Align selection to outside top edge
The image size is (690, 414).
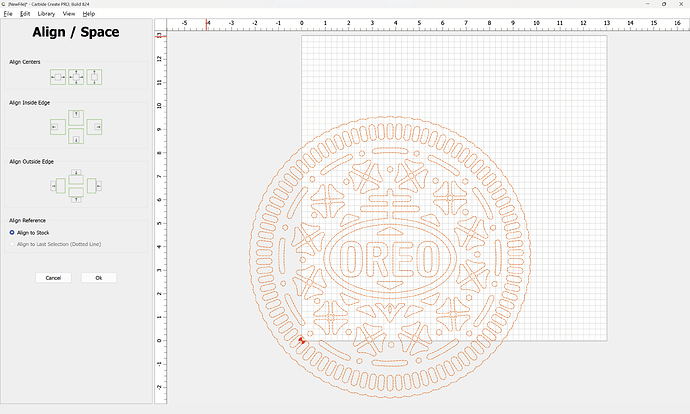point(76,175)
